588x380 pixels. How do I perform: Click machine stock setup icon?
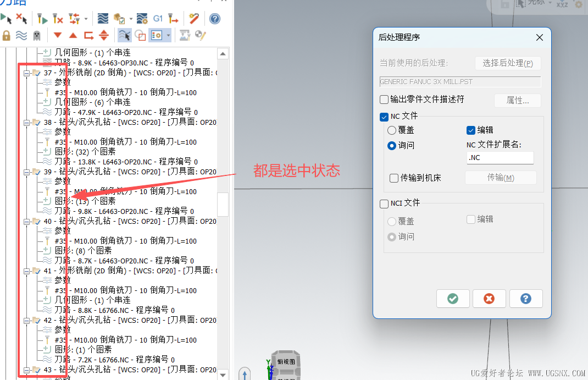[185, 36]
